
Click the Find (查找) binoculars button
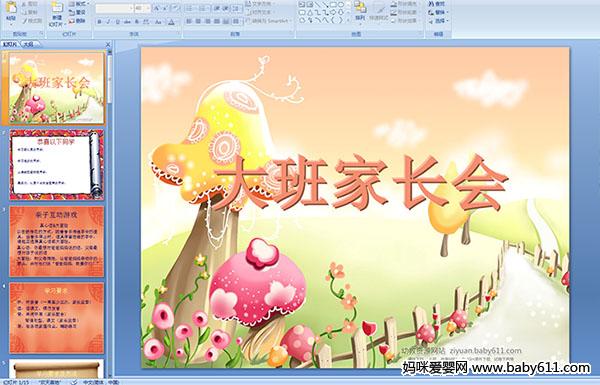point(437,4)
